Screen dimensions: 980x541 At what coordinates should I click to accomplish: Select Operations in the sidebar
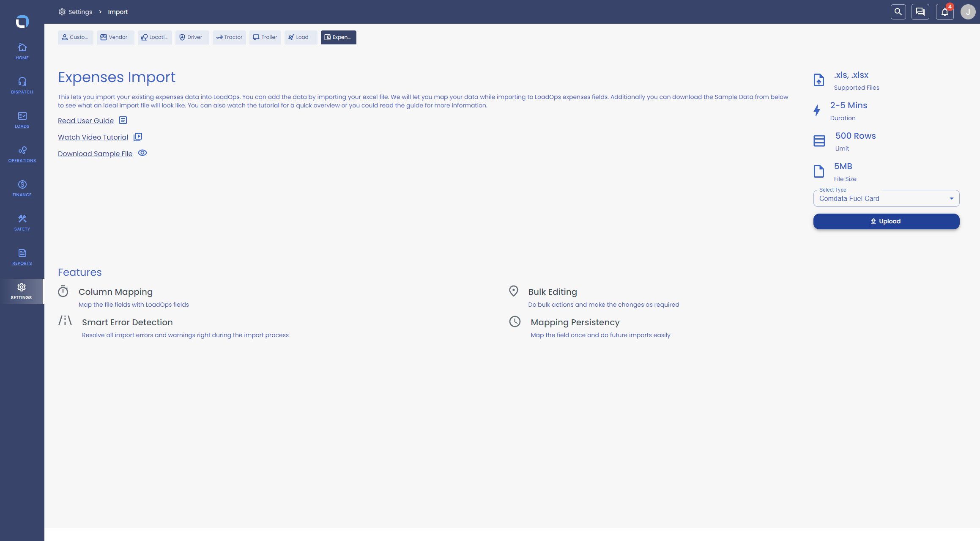pos(22,154)
